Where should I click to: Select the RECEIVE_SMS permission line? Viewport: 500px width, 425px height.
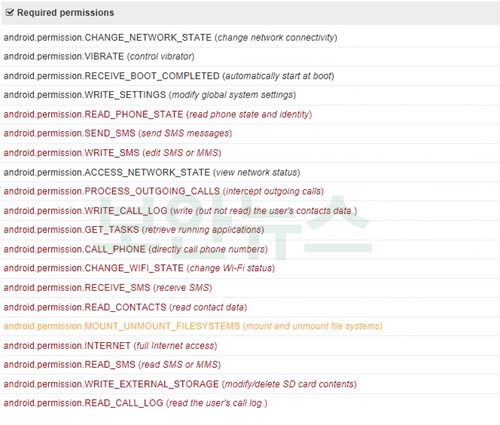tap(250, 287)
